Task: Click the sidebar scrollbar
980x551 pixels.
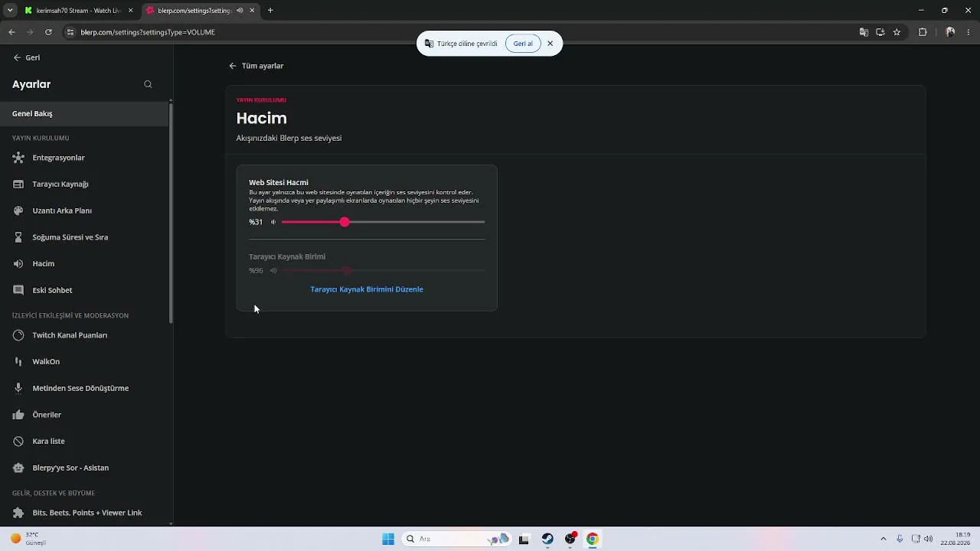Action: tap(171, 214)
